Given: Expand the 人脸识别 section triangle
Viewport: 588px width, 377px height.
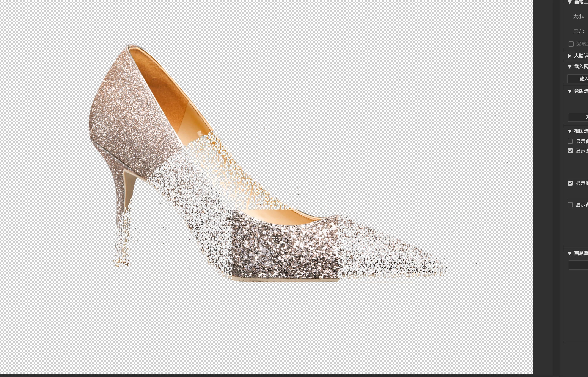Looking at the screenshot, I should pyautogui.click(x=570, y=56).
